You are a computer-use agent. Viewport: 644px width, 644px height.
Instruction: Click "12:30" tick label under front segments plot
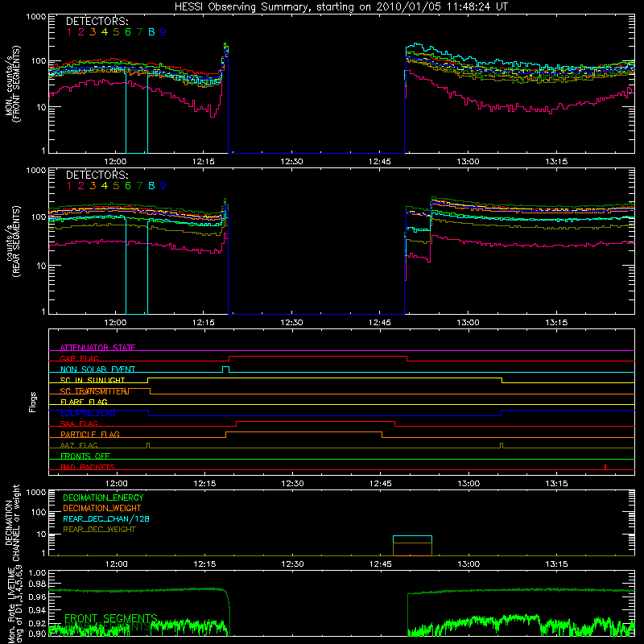click(x=291, y=162)
